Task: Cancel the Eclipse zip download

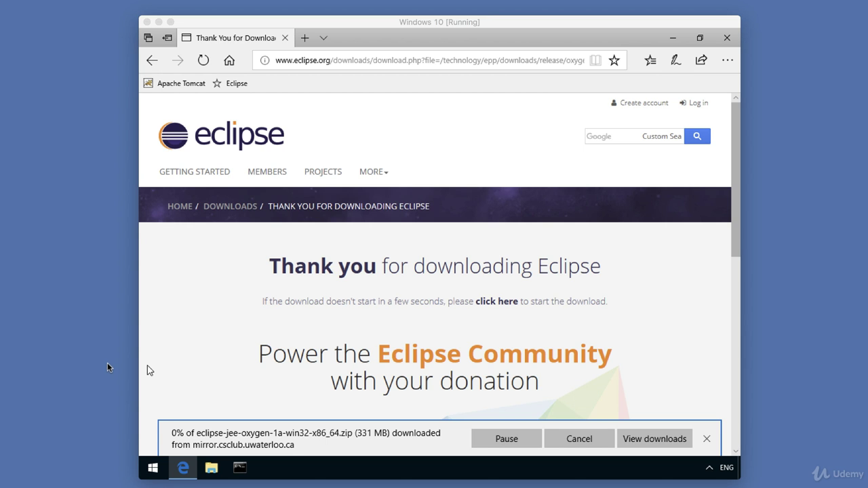Action: pyautogui.click(x=579, y=439)
